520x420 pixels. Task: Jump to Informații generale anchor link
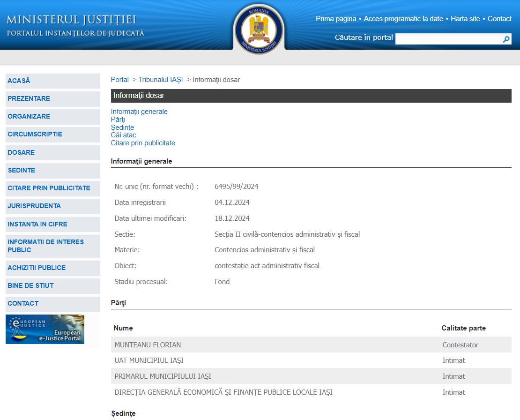[139, 112]
